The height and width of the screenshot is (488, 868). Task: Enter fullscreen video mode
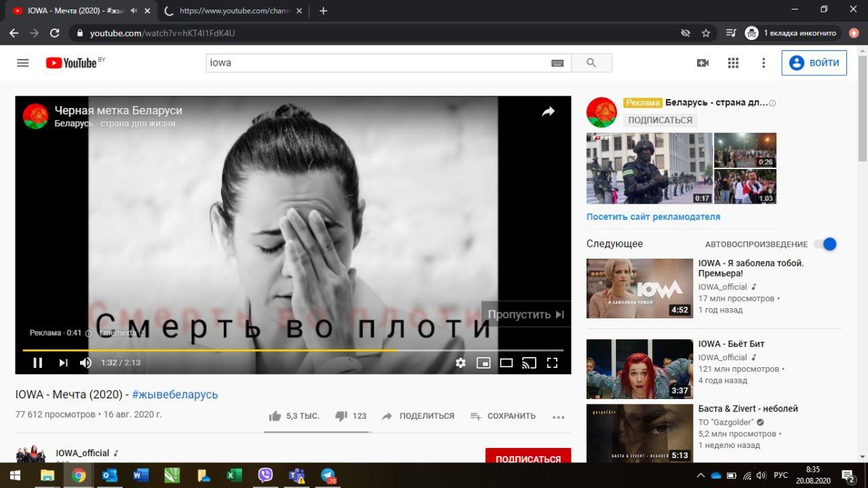(x=552, y=362)
